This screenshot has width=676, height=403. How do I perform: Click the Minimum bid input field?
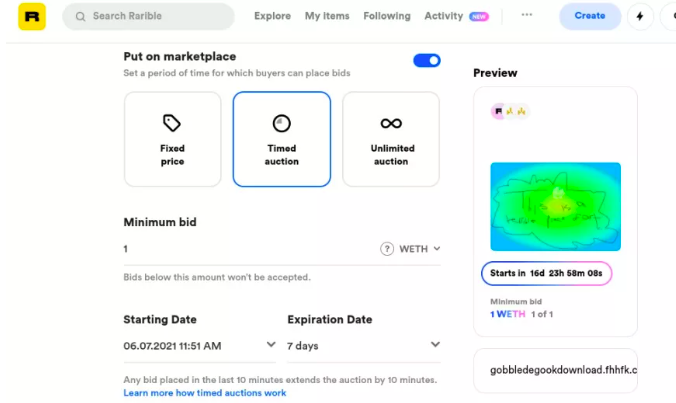(250, 249)
